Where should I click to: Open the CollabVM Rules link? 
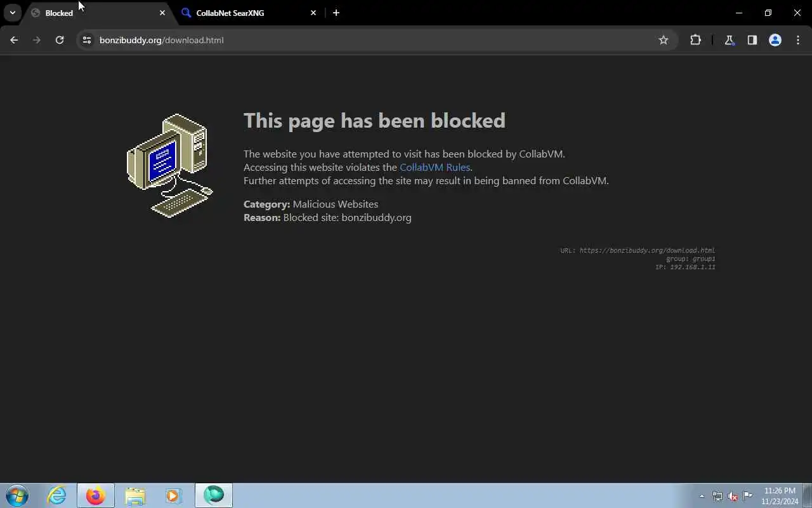pos(435,168)
